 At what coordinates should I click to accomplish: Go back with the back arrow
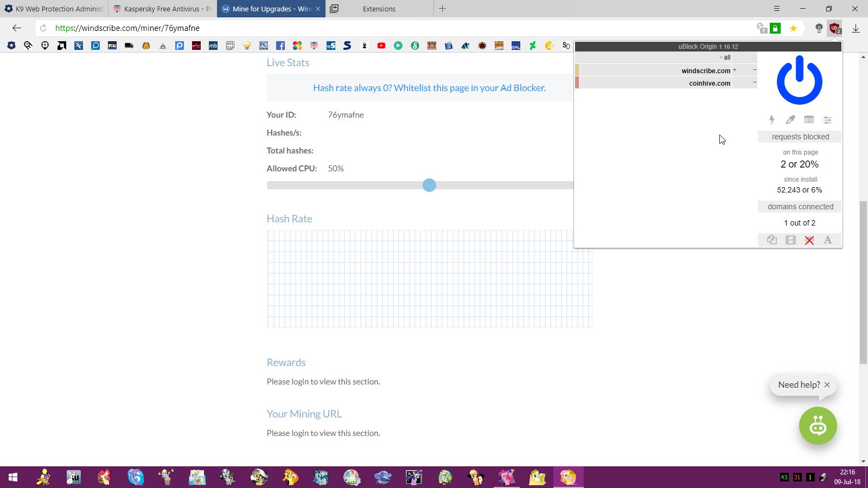(x=16, y=28)
